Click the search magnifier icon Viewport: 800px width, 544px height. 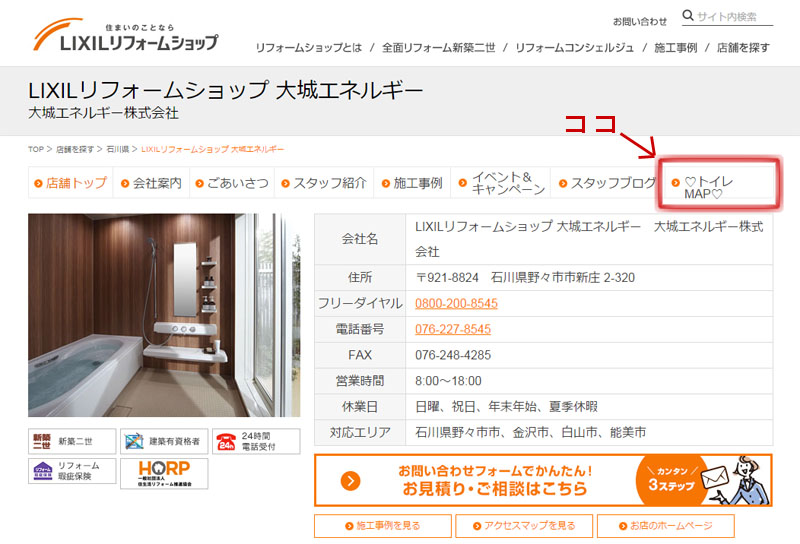click(688, 15)
